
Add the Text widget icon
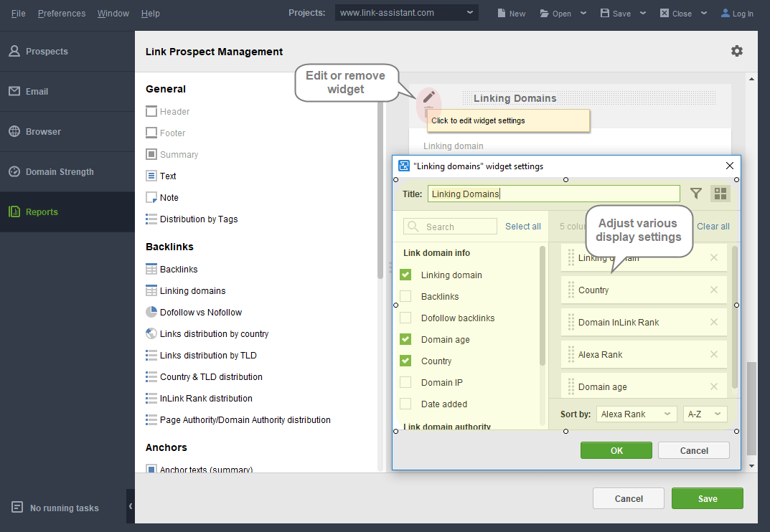click(151, 176)
